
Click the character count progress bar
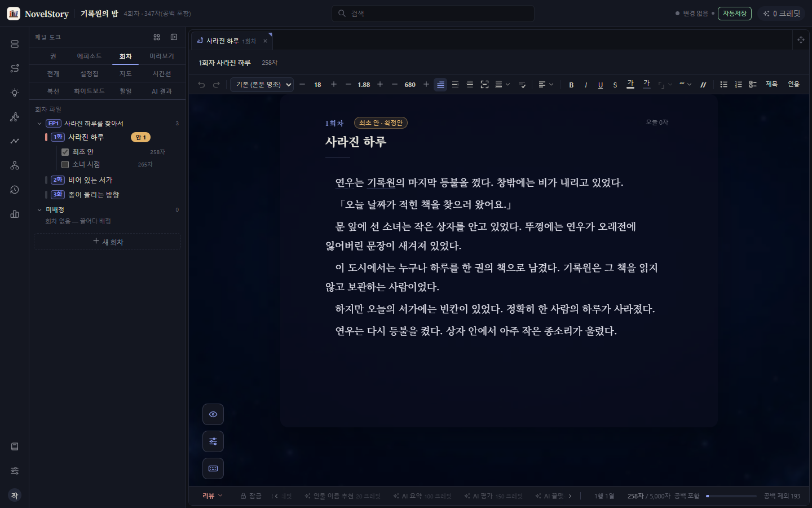731,496
